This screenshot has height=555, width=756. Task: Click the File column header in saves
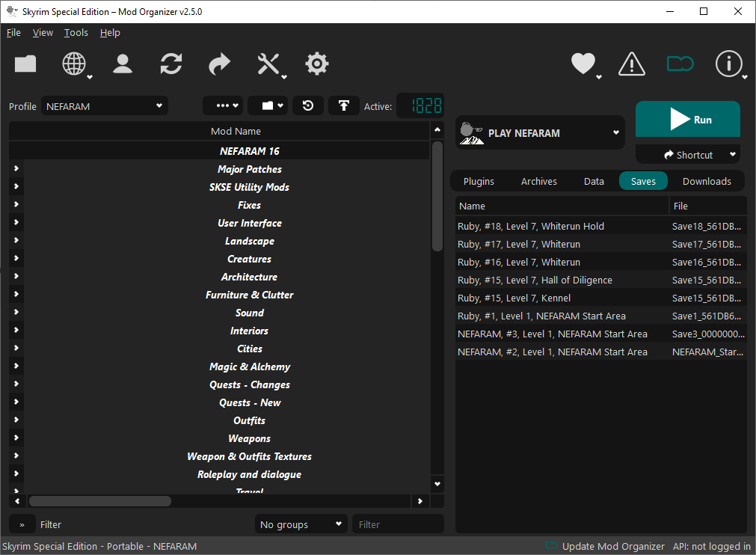(708, 206)
